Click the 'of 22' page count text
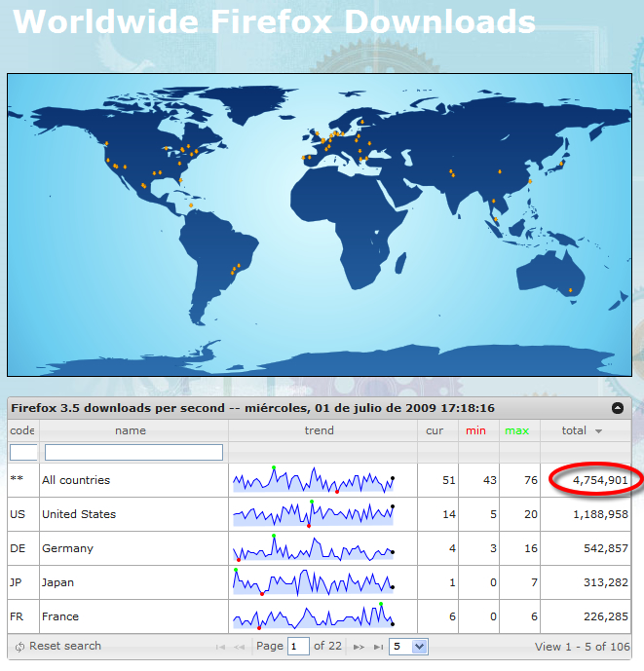 click(327, 646)
